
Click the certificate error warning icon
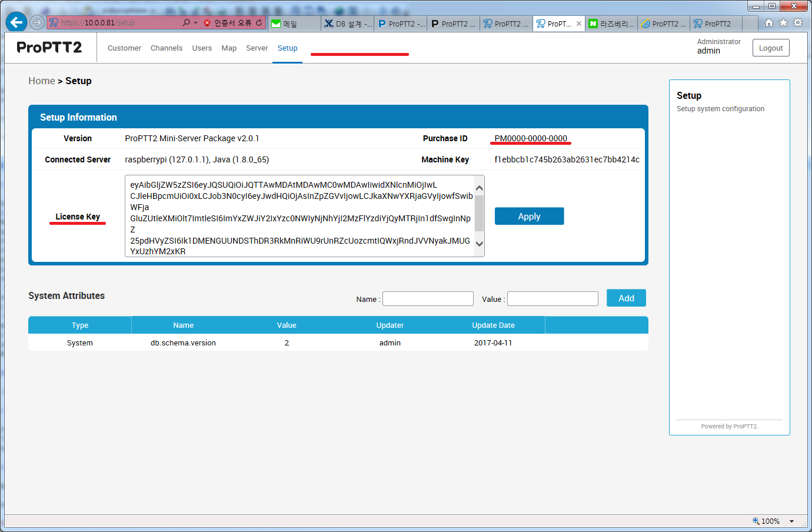coord(207,23)
